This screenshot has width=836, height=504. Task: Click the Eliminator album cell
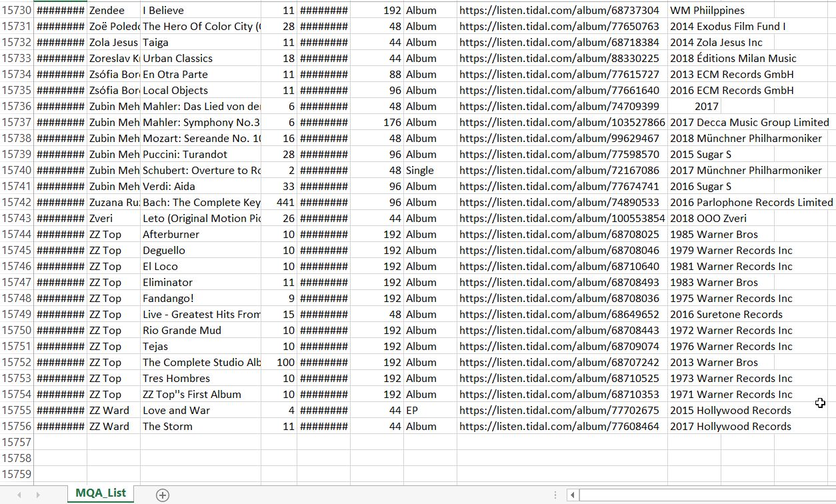(201, 283)
